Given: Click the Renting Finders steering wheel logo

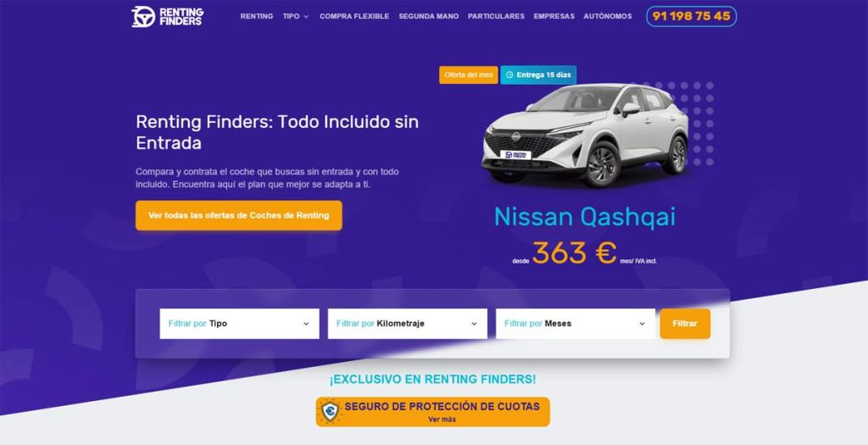Looking at the screenshot, I should (x=143, y=17).
